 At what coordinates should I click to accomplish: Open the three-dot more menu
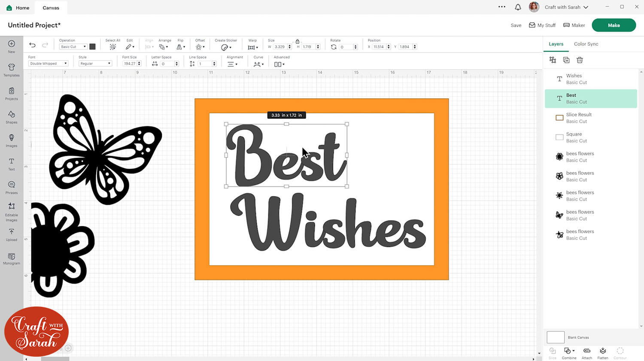click(x=502, y=7)
